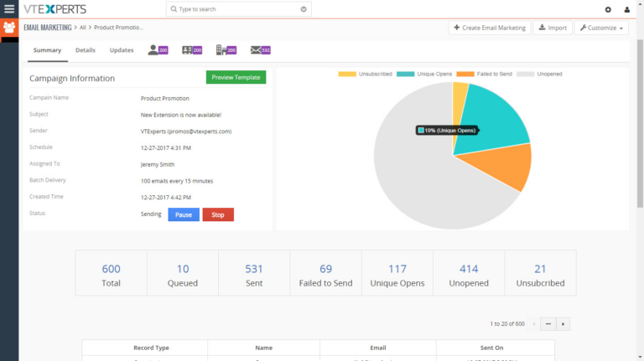Pause the sending campaign
The width and height of the screenshot is (644, 361).
coord(184,214)
